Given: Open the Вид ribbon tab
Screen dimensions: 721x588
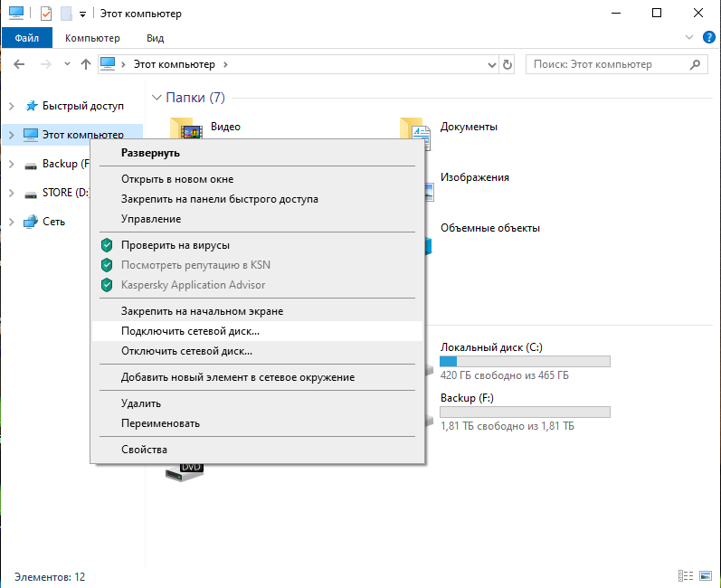Looking at the screenshot, I should (x=156, y=38).
